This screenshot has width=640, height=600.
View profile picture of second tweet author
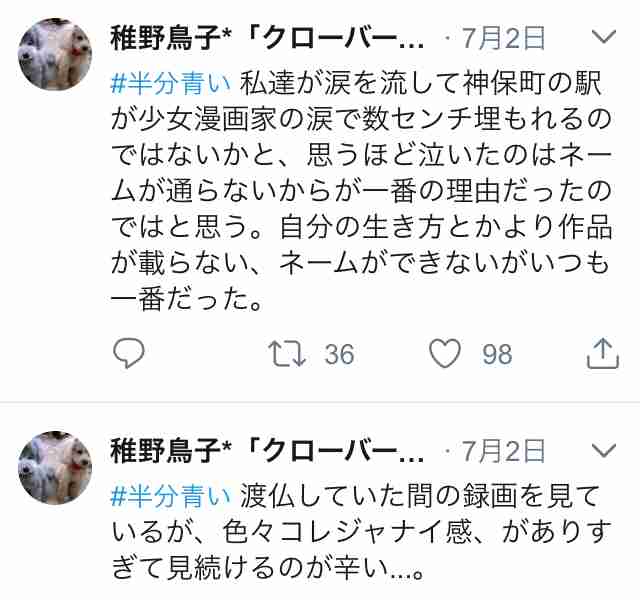55,468
